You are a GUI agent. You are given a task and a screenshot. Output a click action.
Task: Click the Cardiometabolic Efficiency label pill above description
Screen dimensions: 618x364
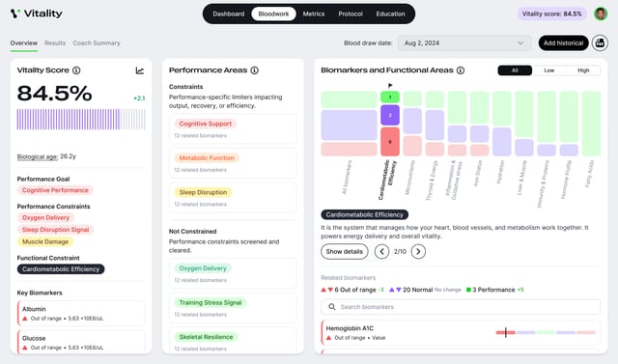click(x=365, y=214)
